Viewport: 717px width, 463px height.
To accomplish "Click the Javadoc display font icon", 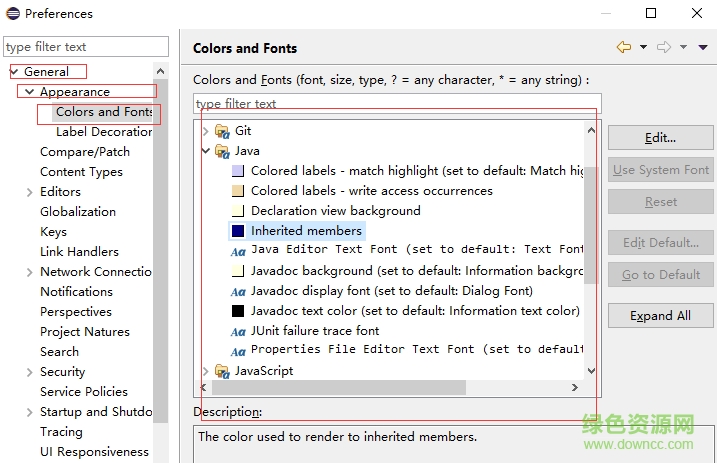I will (x=238, y=291).
